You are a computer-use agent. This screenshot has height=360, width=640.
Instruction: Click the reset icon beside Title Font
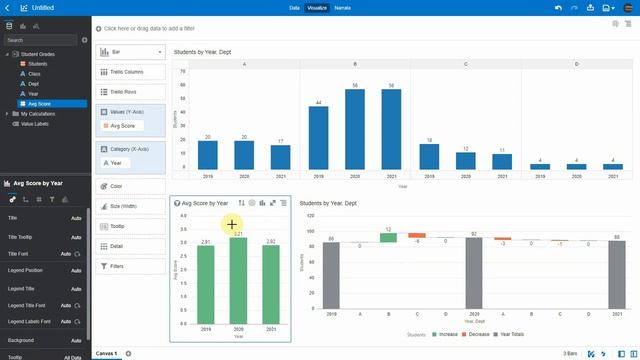pos(77,254)
